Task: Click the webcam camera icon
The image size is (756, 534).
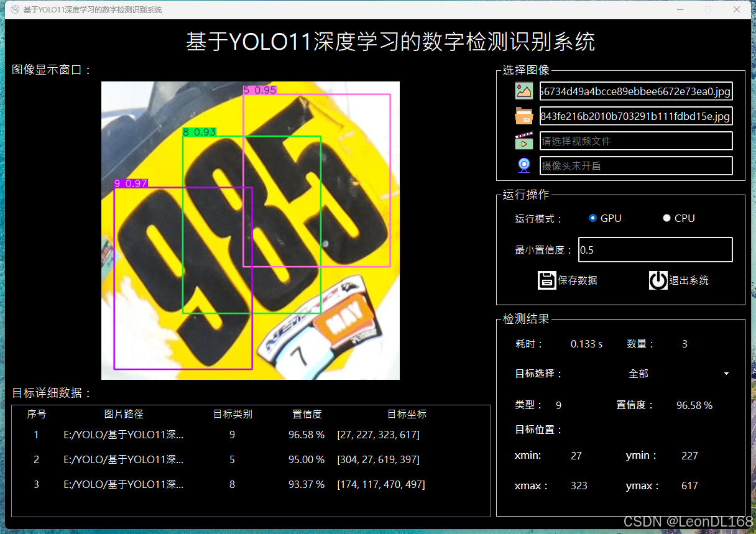Action: pyautogui.click(x=523, y=165)
